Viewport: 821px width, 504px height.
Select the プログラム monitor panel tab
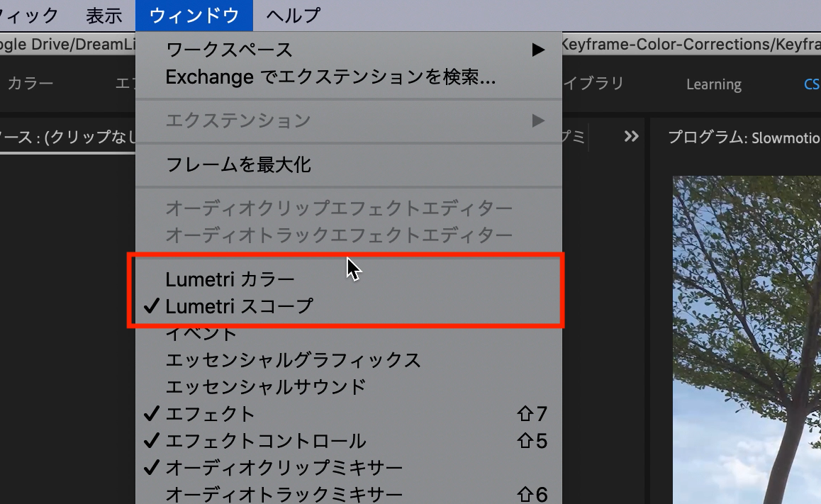744,138
